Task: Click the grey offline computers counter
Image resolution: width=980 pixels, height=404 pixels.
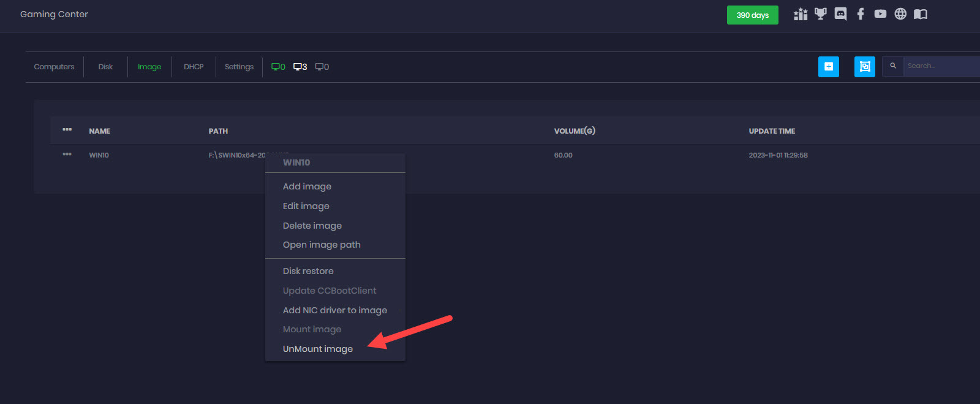Action: 322,67
